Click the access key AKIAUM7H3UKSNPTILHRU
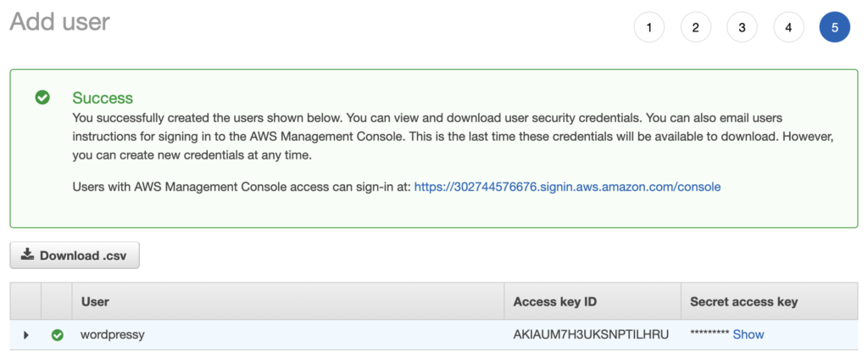This screenshot has width=868, height=359. click(x=591, y=334)
